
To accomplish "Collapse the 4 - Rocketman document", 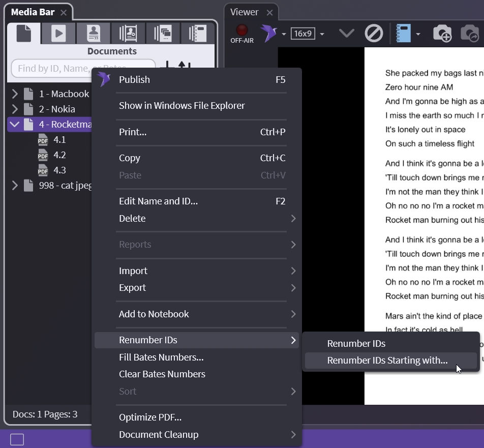I will (x=15, y=124).
